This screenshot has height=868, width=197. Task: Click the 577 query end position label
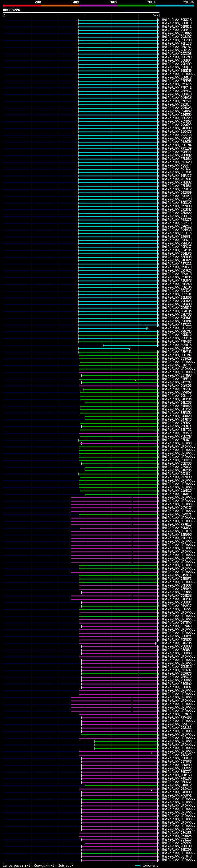[155, 15]
